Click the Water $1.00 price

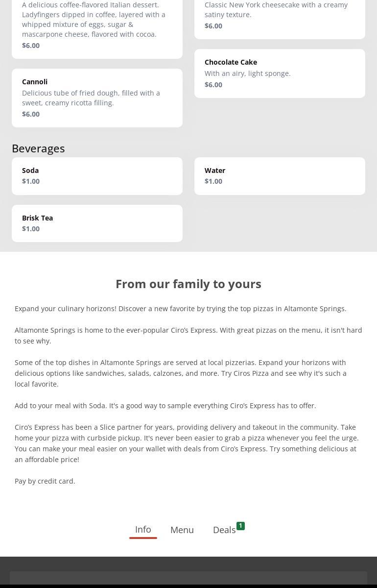tap(213, 181)
